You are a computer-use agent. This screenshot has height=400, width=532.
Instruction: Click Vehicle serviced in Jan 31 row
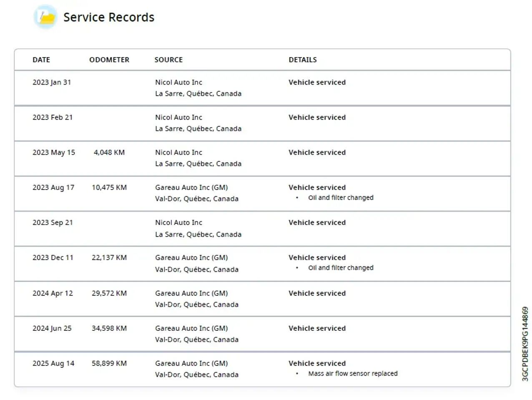pyautogui.click(x=317, y=82)
